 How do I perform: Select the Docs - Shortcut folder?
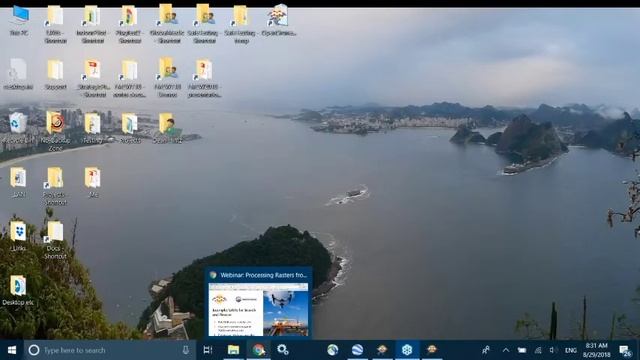tap(55, 233)
